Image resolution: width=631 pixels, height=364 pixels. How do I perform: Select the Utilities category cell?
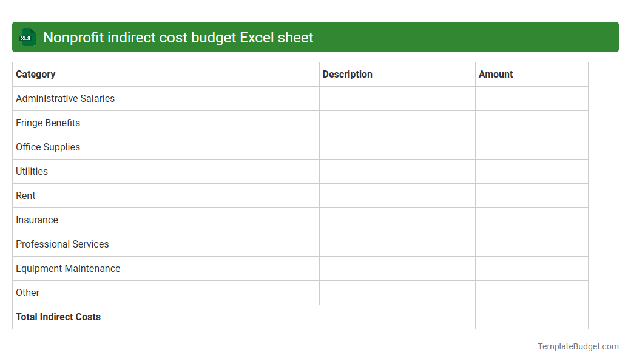click(x=32, y=171)
